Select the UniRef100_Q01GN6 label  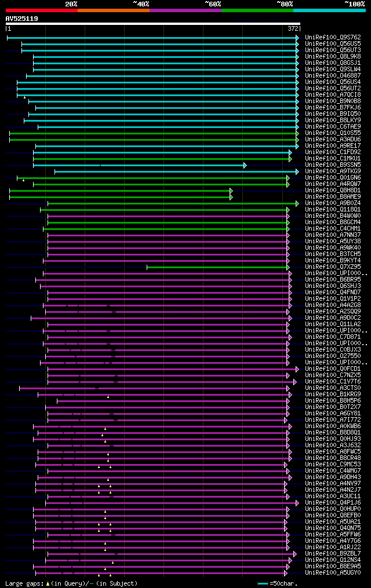[x=333, y=178]
